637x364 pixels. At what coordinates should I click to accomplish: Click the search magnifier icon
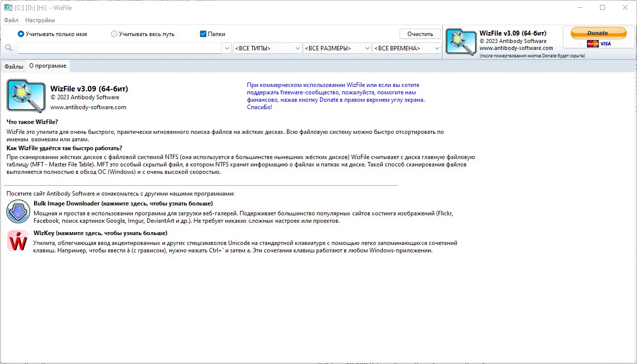[8, 48]
